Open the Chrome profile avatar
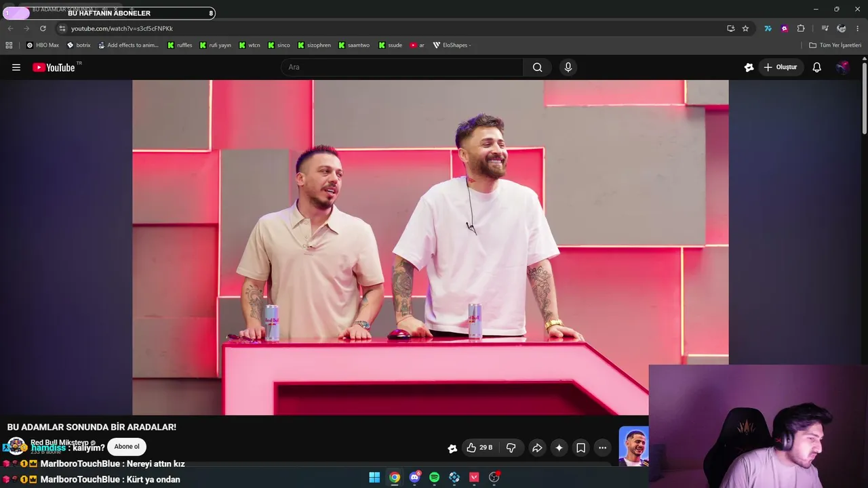This screenshot has height=488, width=868. (842, 28)
